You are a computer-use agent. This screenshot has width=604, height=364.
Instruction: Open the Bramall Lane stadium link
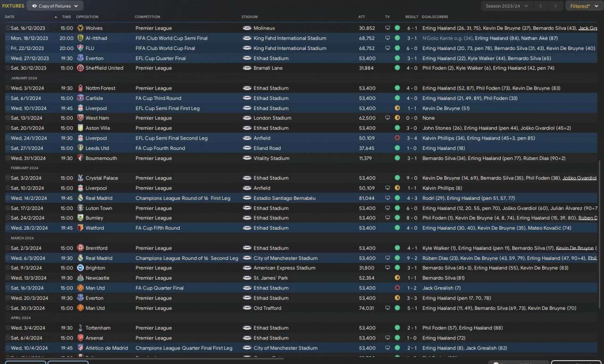[268, 68]
